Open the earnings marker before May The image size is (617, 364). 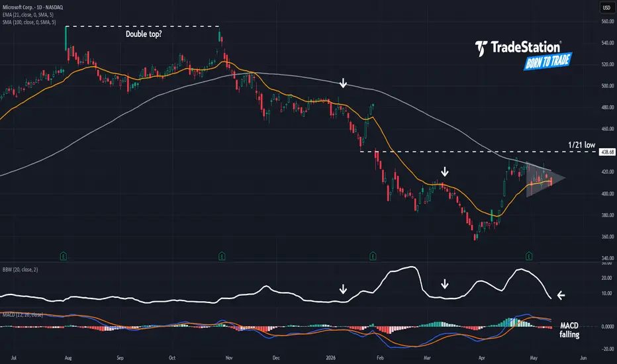coord(529,257)
